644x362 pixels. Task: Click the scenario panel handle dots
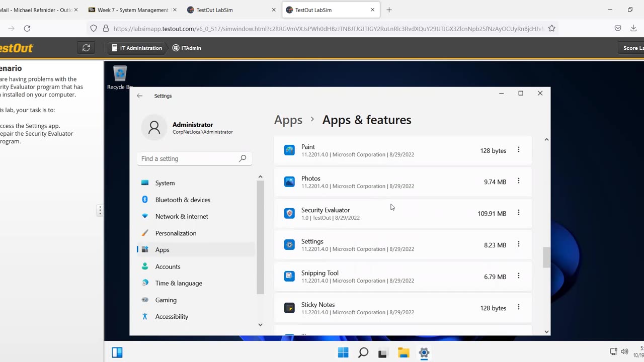tap(100, 211)
